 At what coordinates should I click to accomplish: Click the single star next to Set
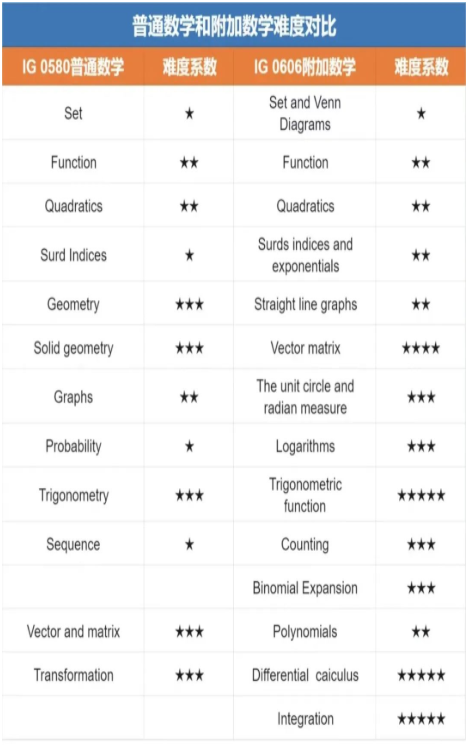pyautogui.click(x=189, y=114)
